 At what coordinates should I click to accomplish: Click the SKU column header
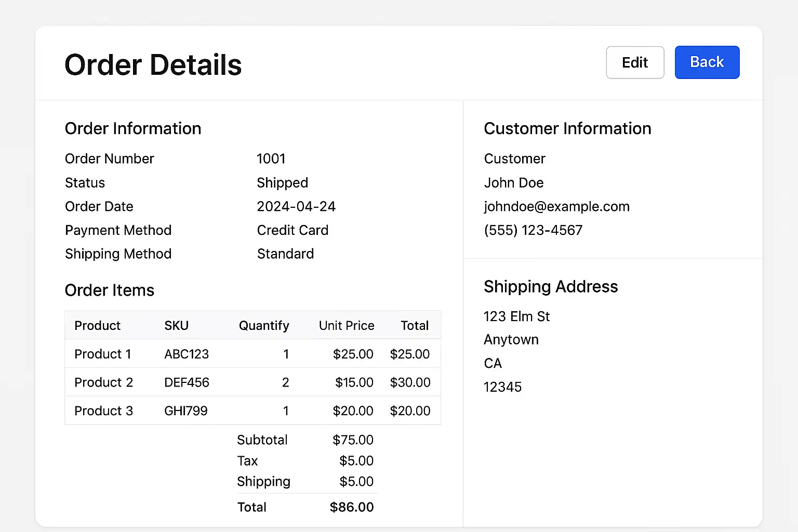pos(176,326)
